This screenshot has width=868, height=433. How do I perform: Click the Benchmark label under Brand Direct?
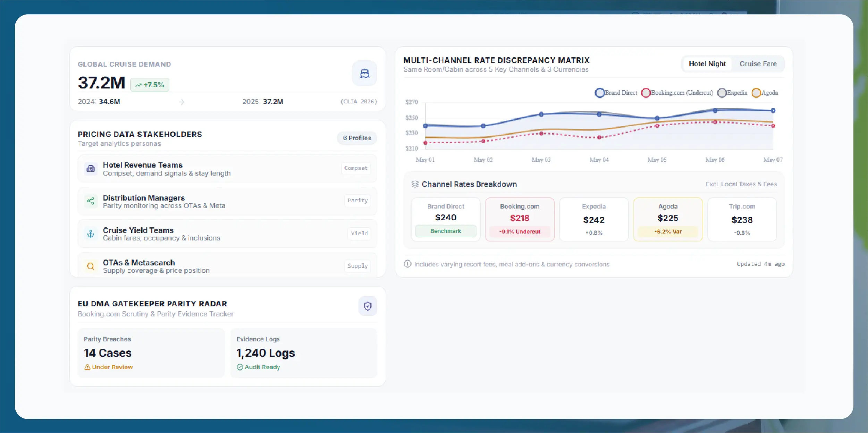[446, 231]
